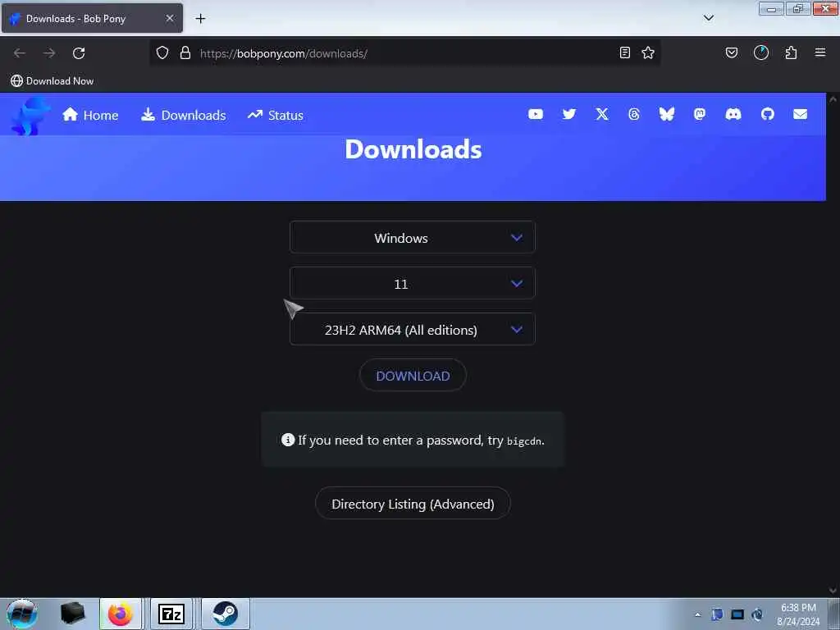
Task: Show hidden system tray icons
Action: (x=697, y=614)
